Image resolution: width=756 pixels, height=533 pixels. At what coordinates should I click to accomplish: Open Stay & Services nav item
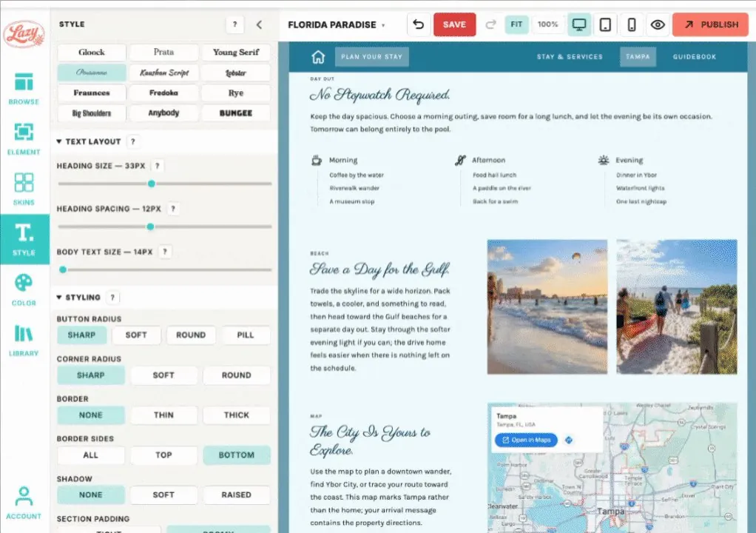click(x=570, y=57)
